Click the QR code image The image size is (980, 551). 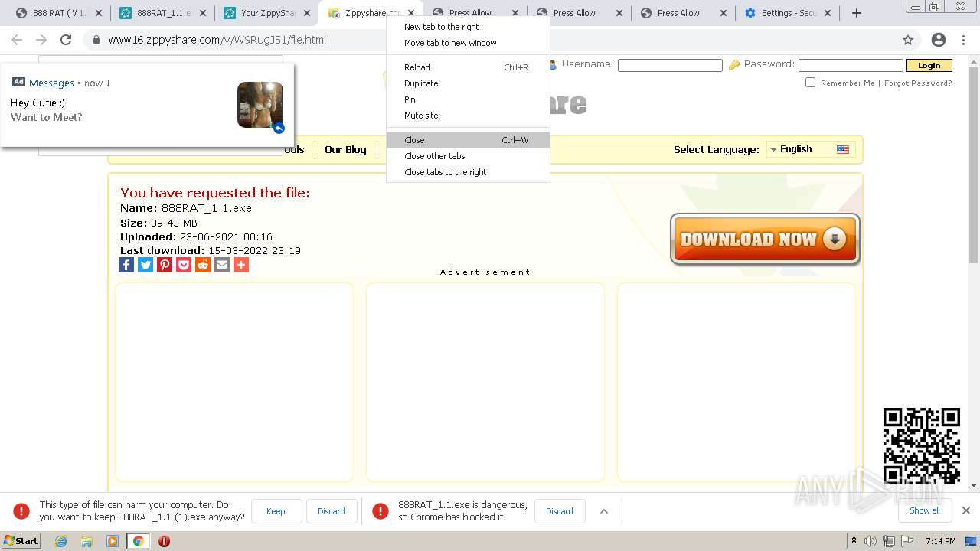pyautogui.click(x=922, y=446)
